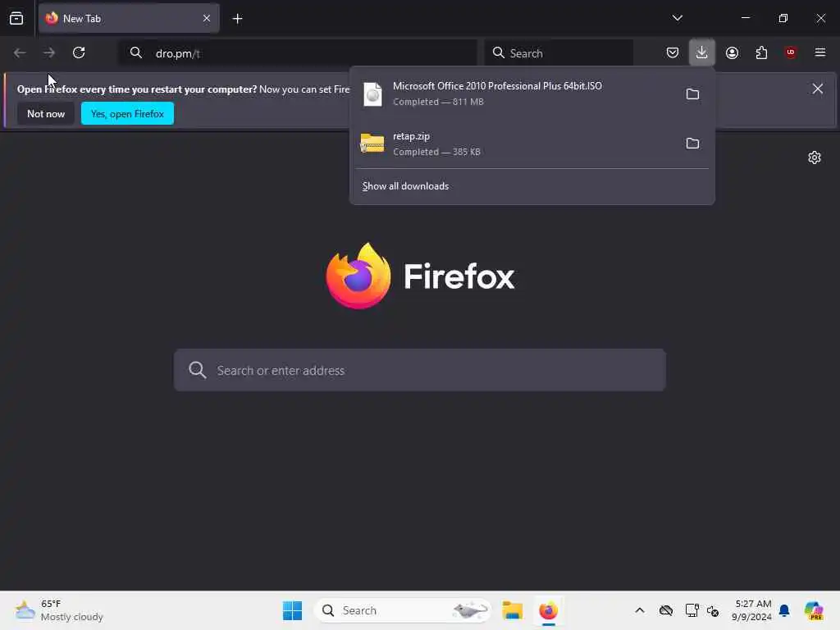Click the toolbar Search box
The image size is (840, 630).
559,53
